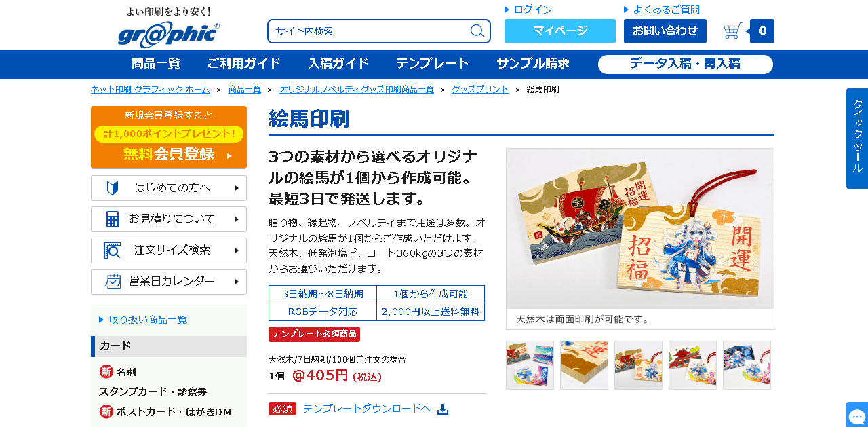The image size is (868, 427).
Task: Expand the はじめての方へ arrow
Action: pos(237,188)
